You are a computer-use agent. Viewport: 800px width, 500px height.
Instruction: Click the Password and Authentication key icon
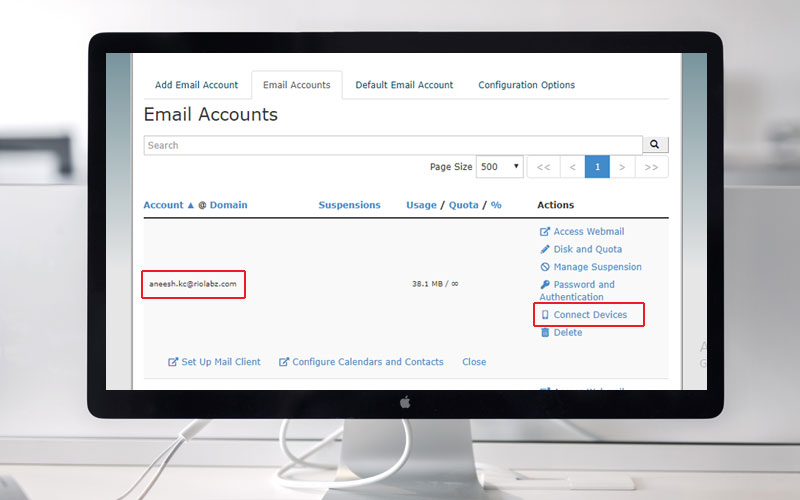[x=545, y=285]
